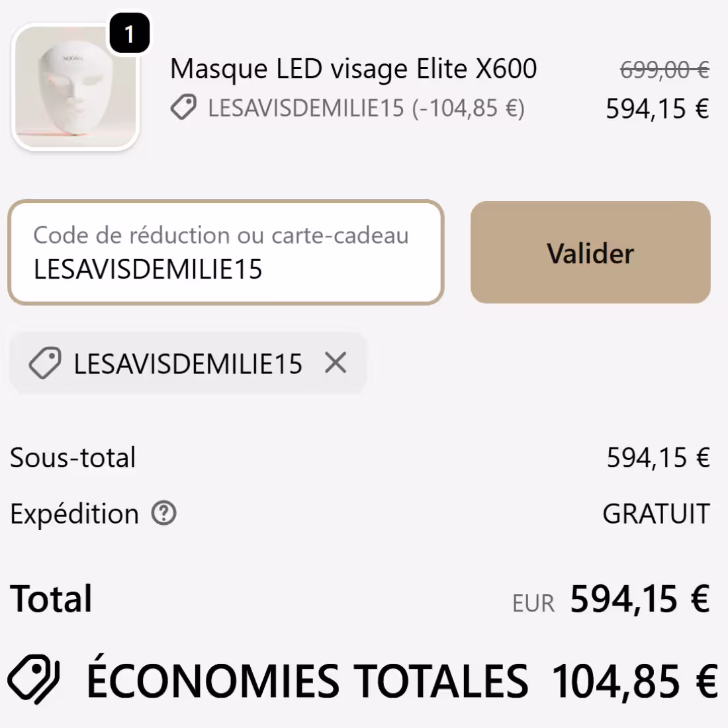The height and width of the screenshot is (728, 728).
Task: Click the discount tag icon beside LESAVISDEMILIE15 on product line
Action: click(183, 107)
